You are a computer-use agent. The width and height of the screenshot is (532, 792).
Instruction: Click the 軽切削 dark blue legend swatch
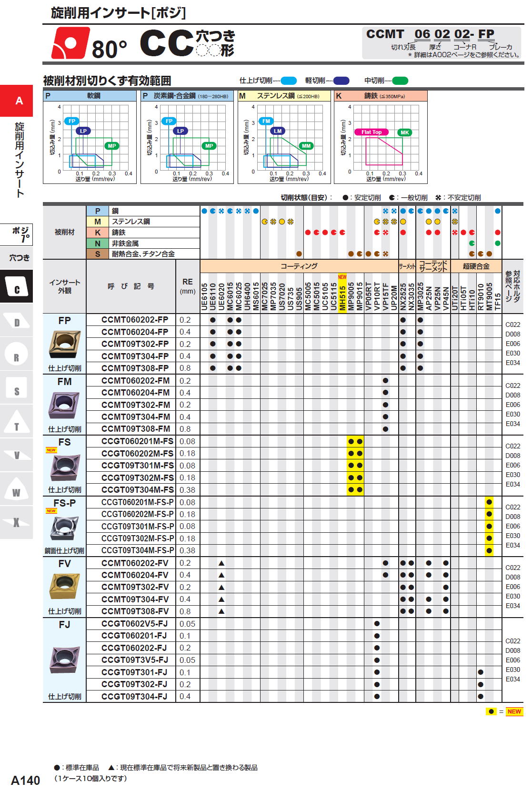click(x=341, y=81)
